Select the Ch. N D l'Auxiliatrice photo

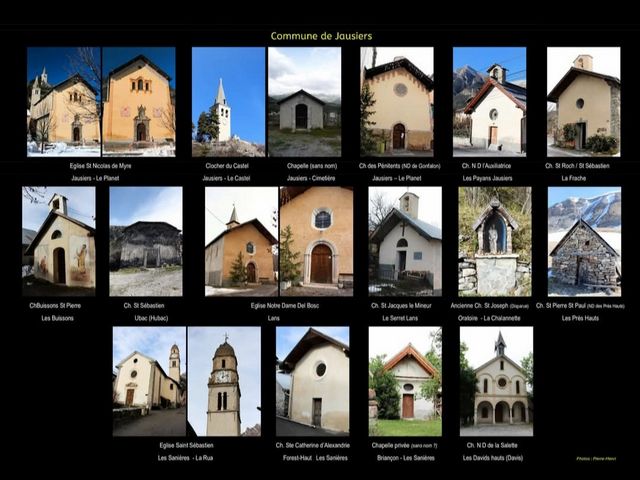(x=489, y=101)
